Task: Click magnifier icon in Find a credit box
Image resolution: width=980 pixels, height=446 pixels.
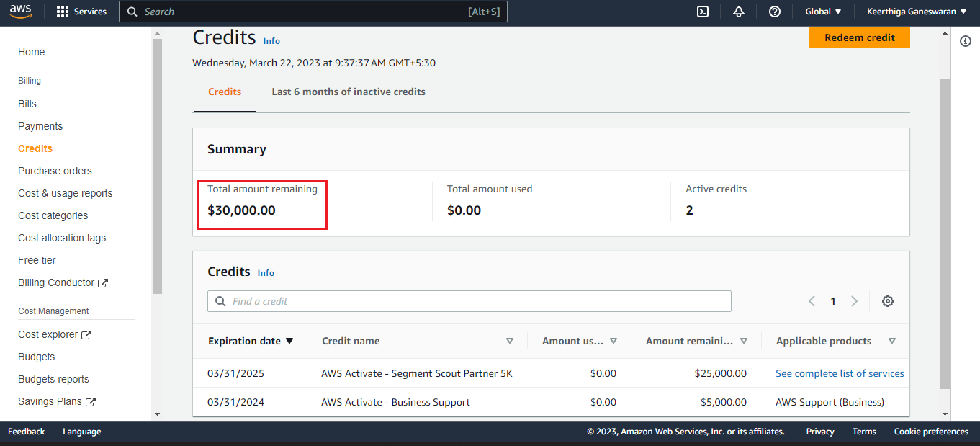Action: click(219, 301)
